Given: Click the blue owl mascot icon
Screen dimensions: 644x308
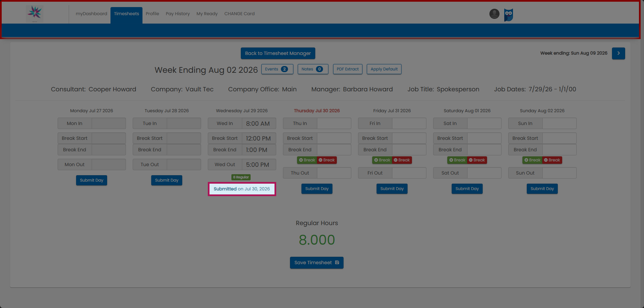Looking at the screenshot, I should click(509, 15).
